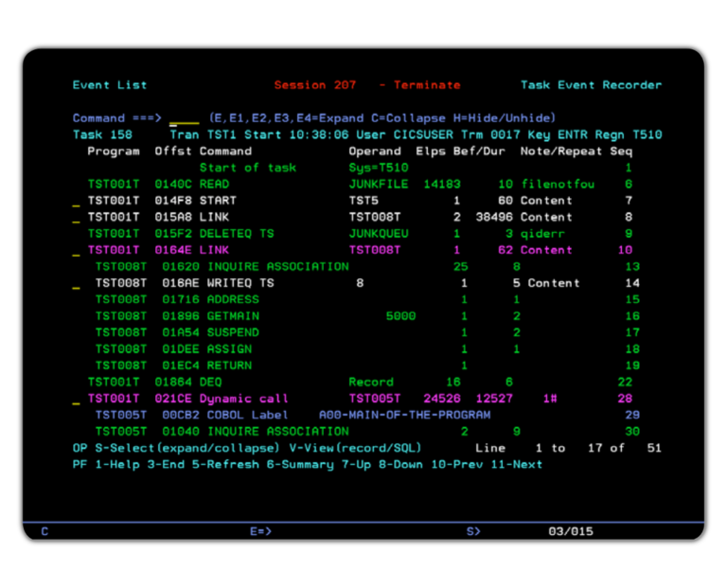Click 'Start of task' row

click(x=248, y=168)
